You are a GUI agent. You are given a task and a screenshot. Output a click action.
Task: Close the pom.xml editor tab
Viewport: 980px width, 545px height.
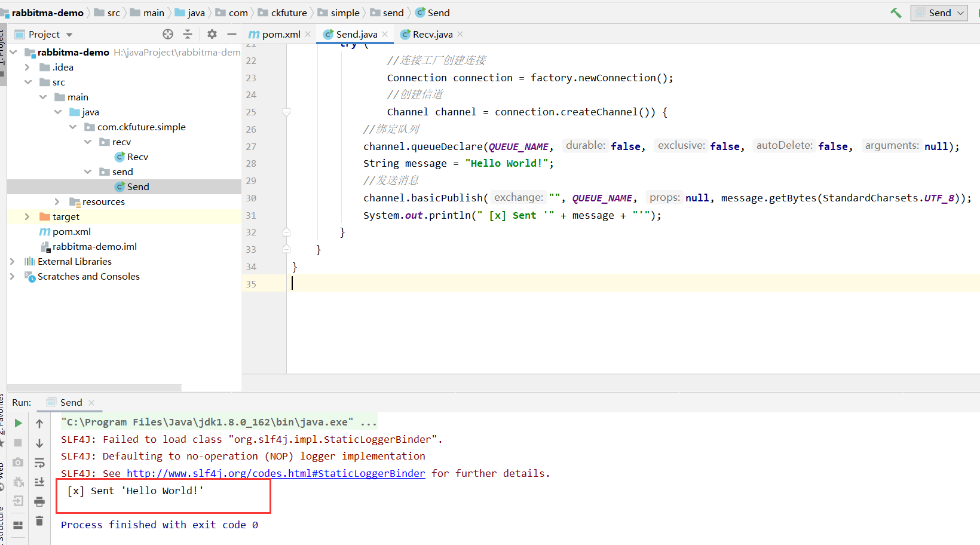[x=308, y=34]
